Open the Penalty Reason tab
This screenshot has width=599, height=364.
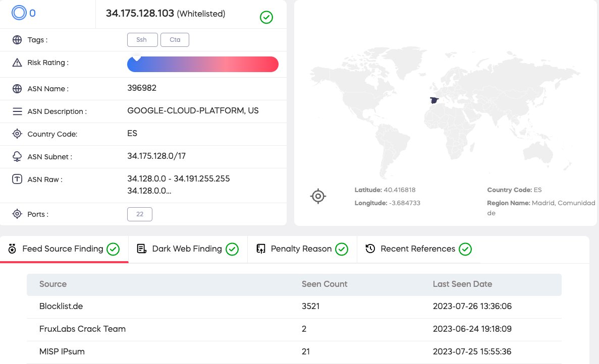(302, 249)
